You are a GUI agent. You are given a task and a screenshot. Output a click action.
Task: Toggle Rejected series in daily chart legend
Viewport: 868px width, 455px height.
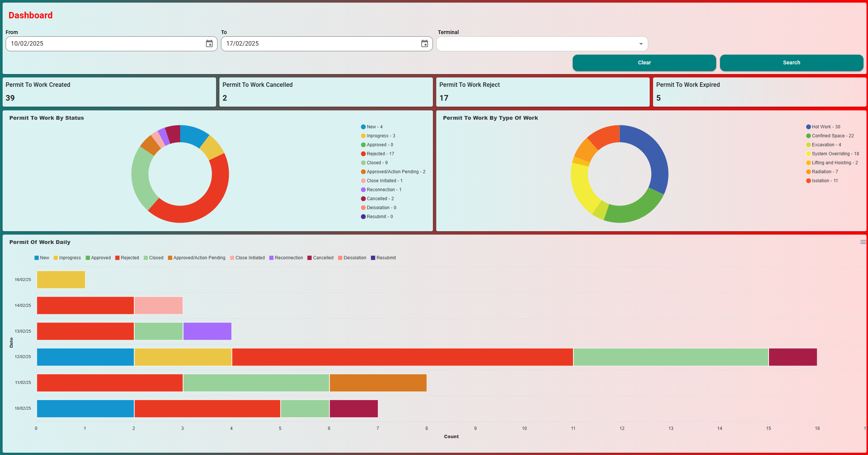pyautogui.click(x=127, y=258)
